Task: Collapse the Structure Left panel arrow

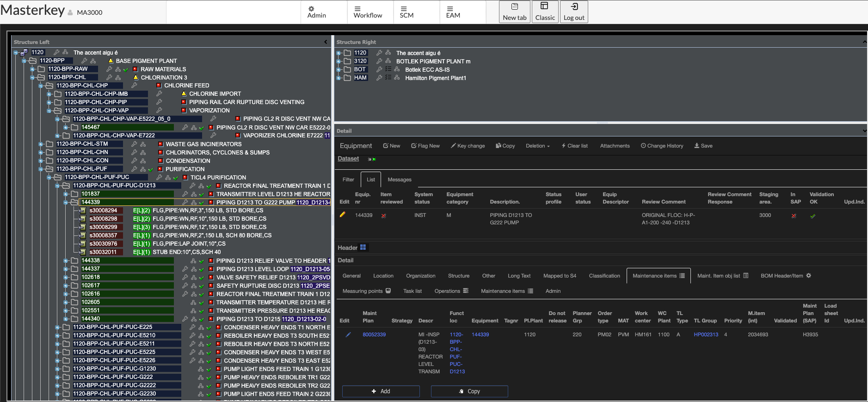Action: click(326, 42)
